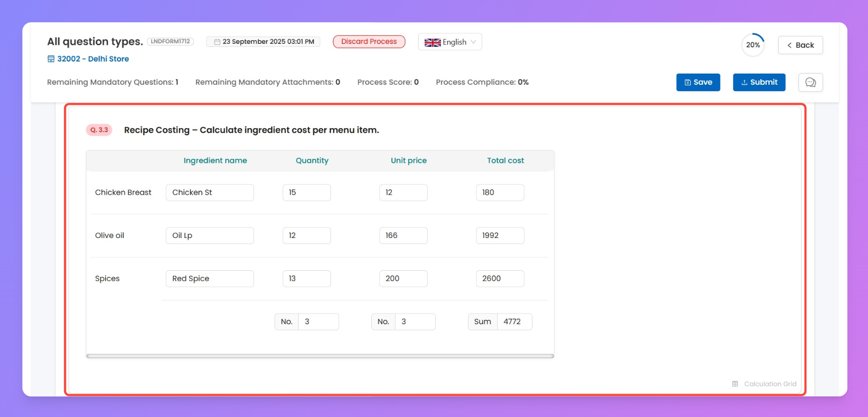The height and width of the screenshot is (417, 868).
Task: Click the Save button
Action: pyautogui.click(x=698, y=82)
